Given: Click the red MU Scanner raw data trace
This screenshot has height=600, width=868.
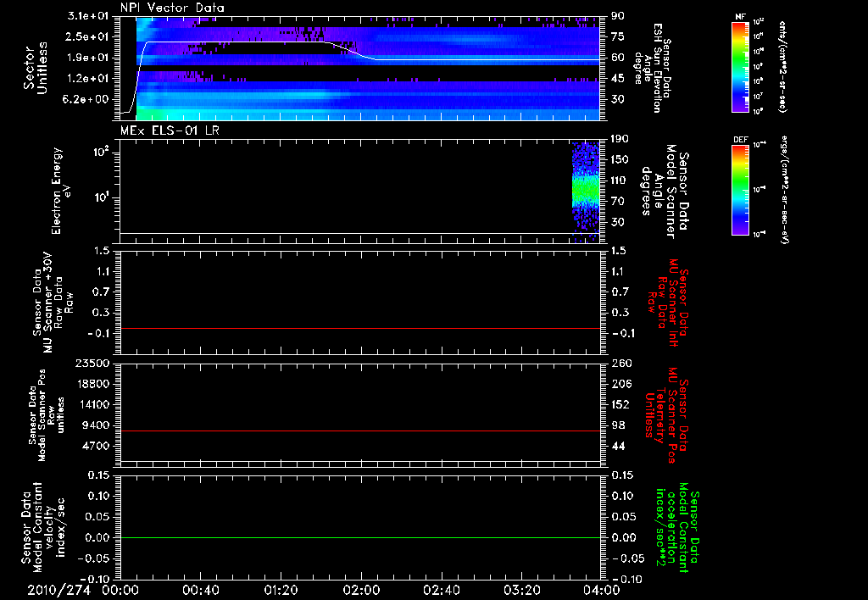Looking at the screenshot, I should 360,329.
